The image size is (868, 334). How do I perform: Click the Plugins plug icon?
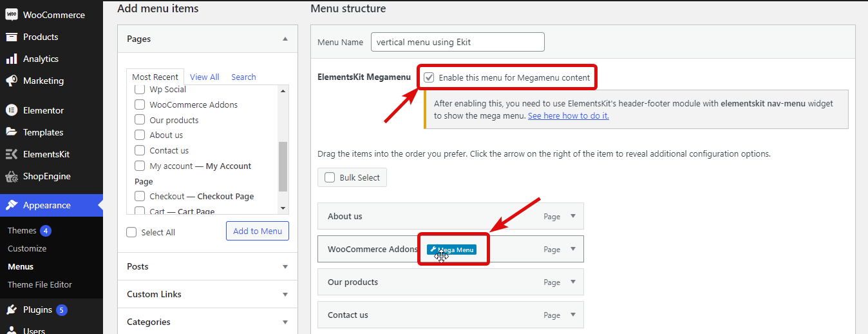pos(11,309)
